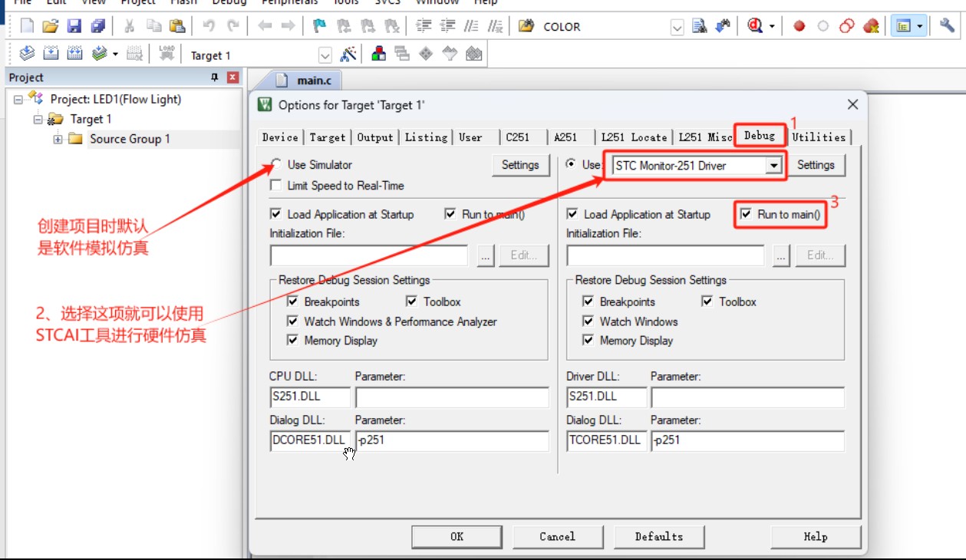The height and width of the screenshot is (560, 966).
Task: Open batch build dropdown arrow
Action: pyautogui.click(x=115, y=54)
